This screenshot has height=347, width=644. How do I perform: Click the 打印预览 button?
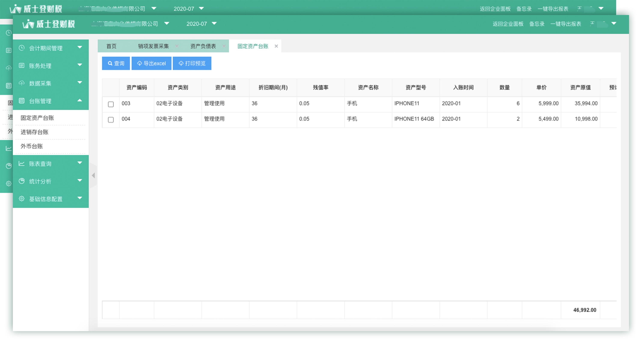tap(192, 63)
